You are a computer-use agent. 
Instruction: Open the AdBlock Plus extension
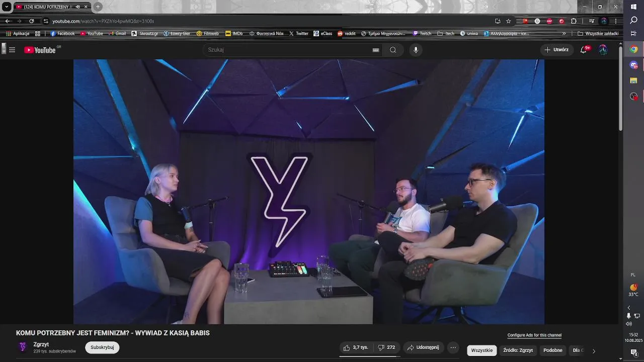[549, 21]
